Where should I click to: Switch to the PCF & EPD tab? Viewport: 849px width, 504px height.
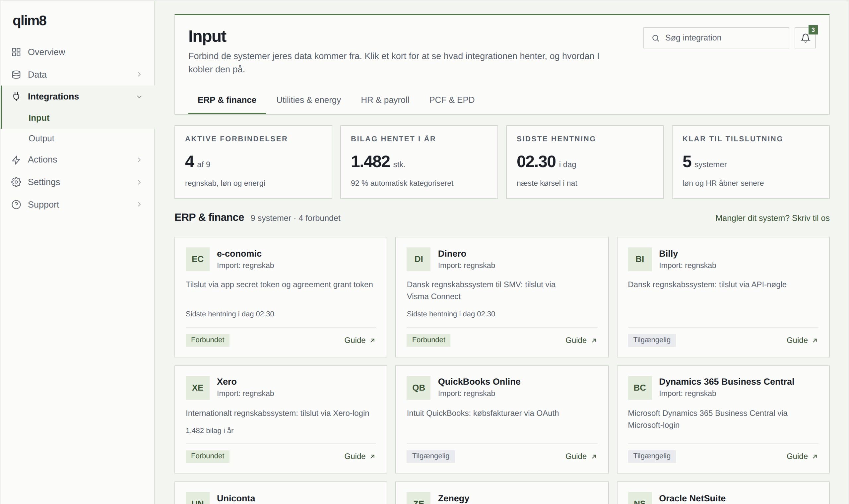coord(452,100)
